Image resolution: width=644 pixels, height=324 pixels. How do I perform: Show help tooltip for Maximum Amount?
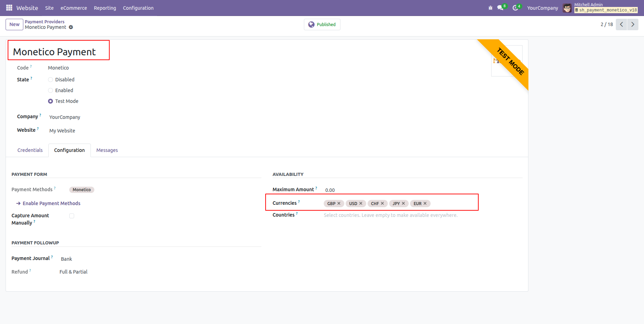316,188
